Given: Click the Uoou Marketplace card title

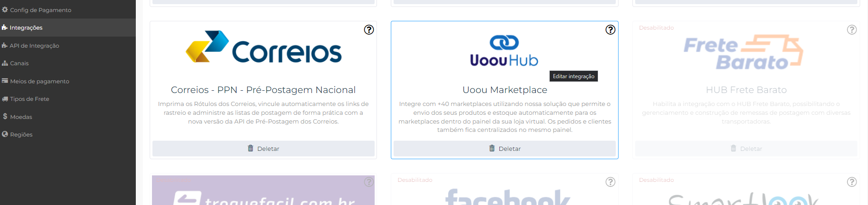Looking at the screenshot, I should click(505, 90).
